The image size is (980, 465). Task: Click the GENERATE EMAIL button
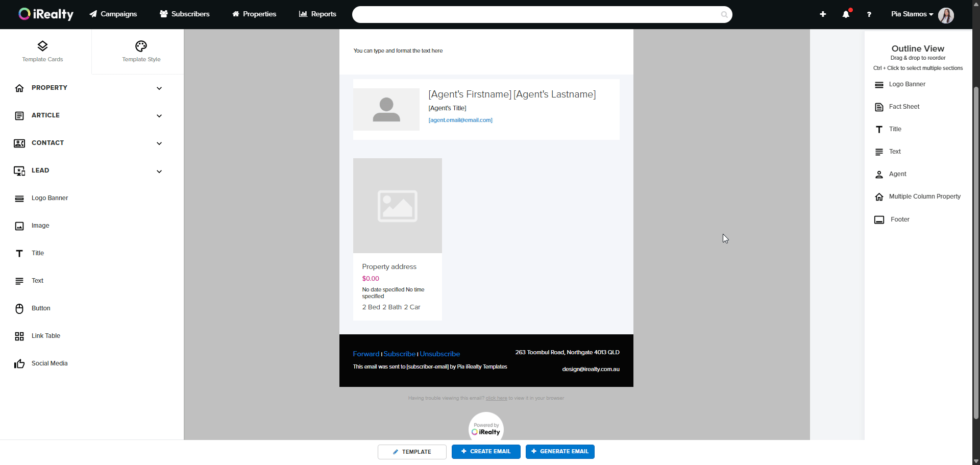[x=560, y=452]
